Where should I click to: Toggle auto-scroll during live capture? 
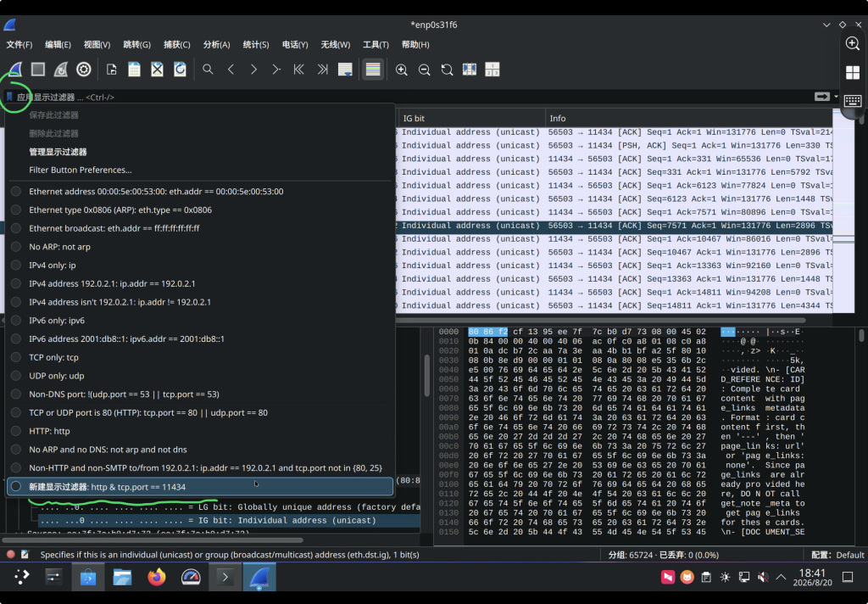pyautogui.click(x=345, y=70)
